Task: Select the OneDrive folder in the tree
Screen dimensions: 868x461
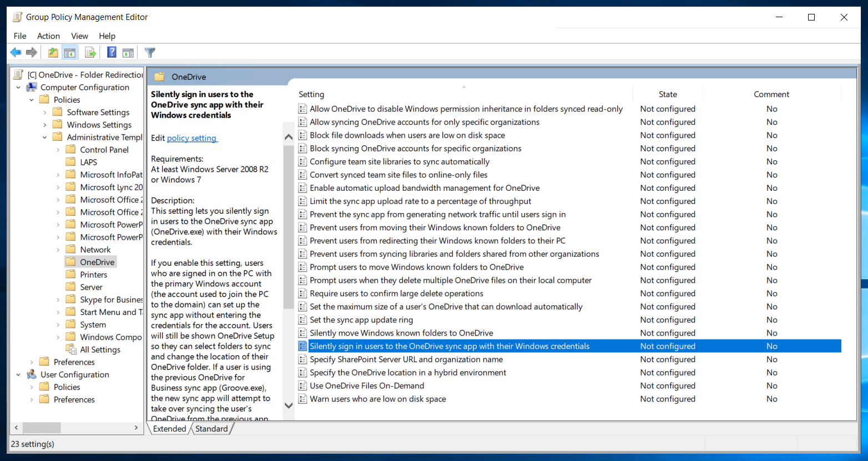Action: click(x=97, y=262)
